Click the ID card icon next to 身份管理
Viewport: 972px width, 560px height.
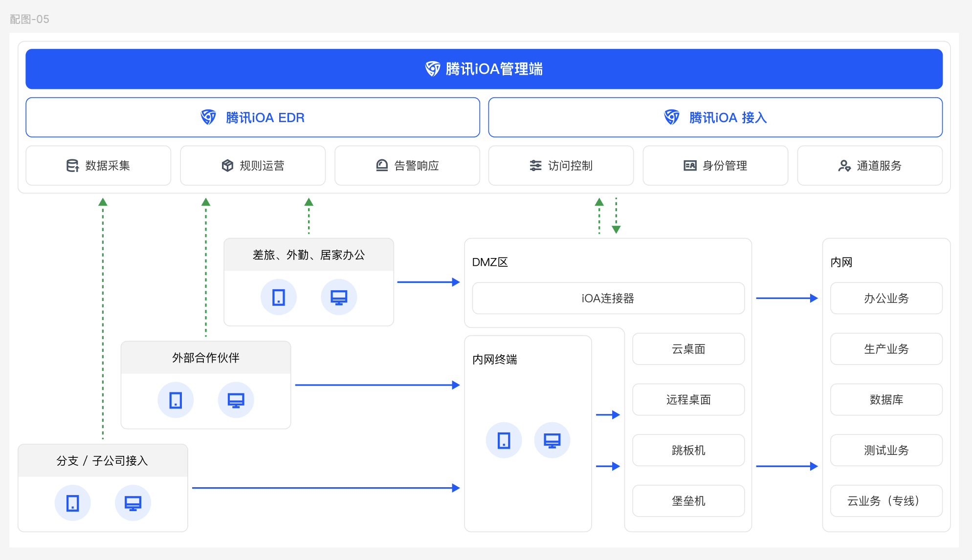[690, 166]
